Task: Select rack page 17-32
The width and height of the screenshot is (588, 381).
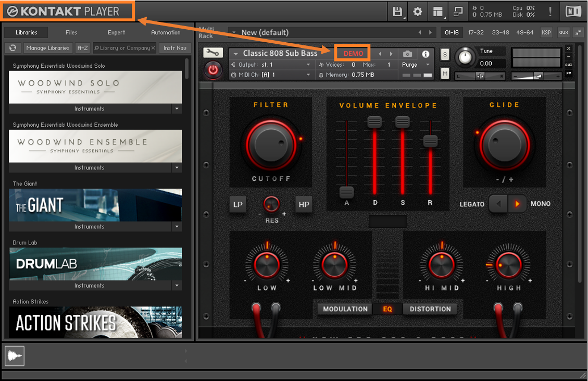Action: pyautogui.click(x=476, y=33)
